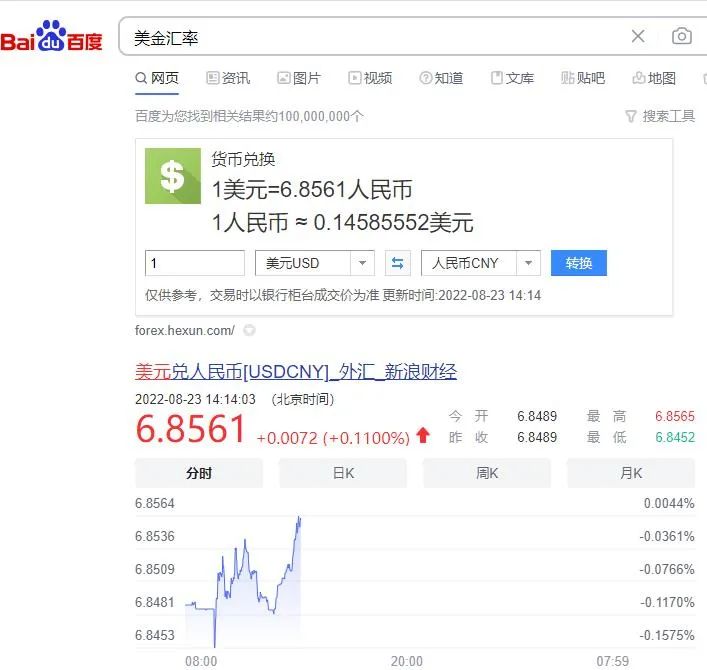This screenshot has height=670, width=707.
Task: Click the Baidu logo
Action: pos(51,37)
